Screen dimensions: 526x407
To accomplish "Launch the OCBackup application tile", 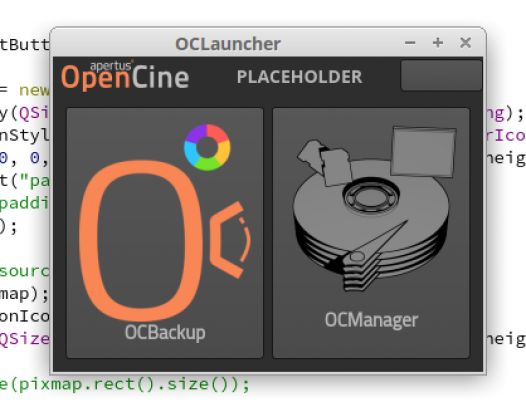I will pyautogui.click(x=165, y=233).
